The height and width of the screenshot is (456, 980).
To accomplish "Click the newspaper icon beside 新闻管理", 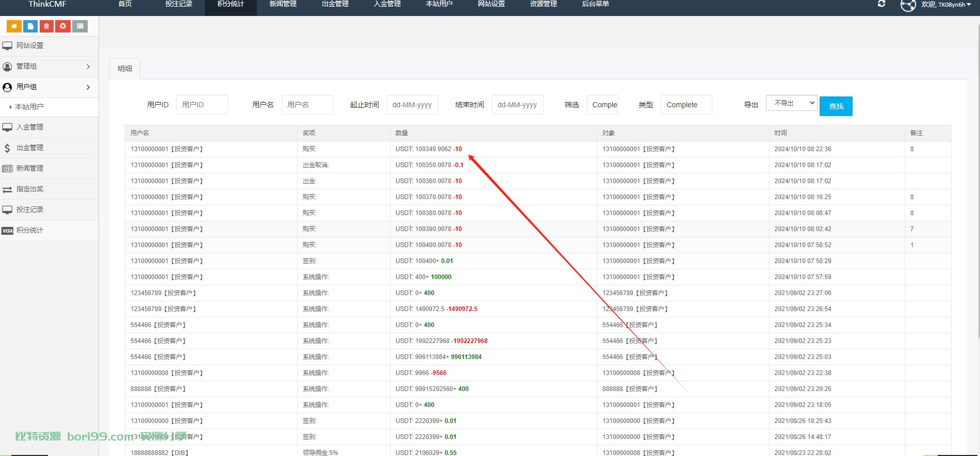I will 7,169.
